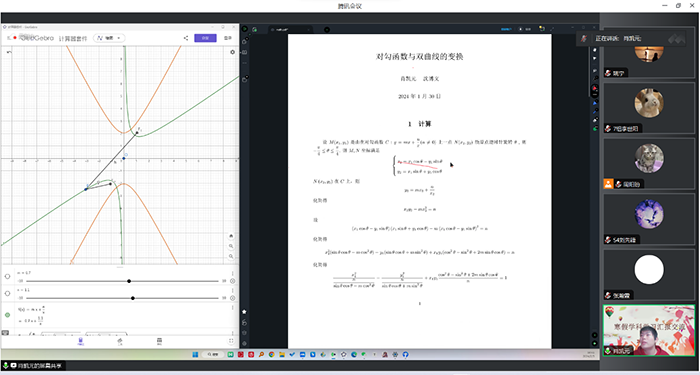Toggle visibility circle for slider m

7,276
